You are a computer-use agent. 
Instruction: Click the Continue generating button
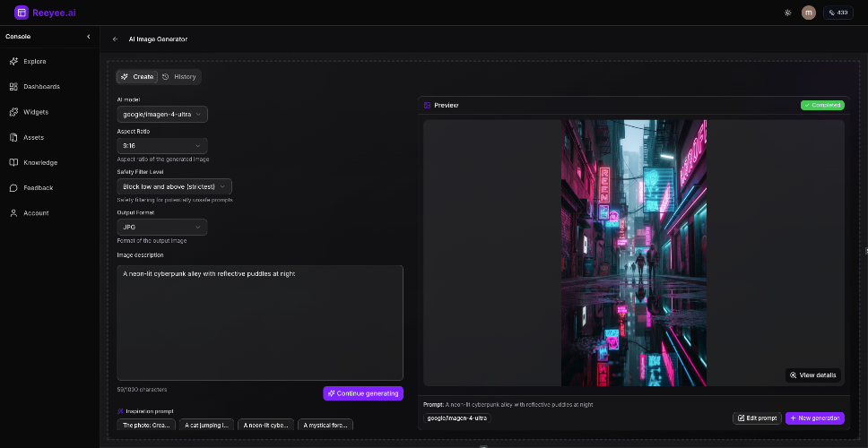(363, 393)
